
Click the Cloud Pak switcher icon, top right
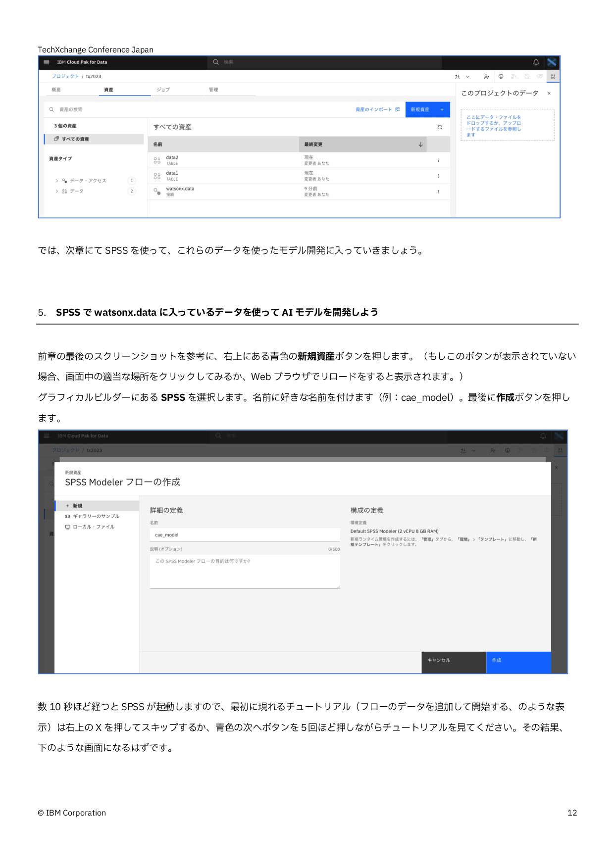tap(552, 62)
